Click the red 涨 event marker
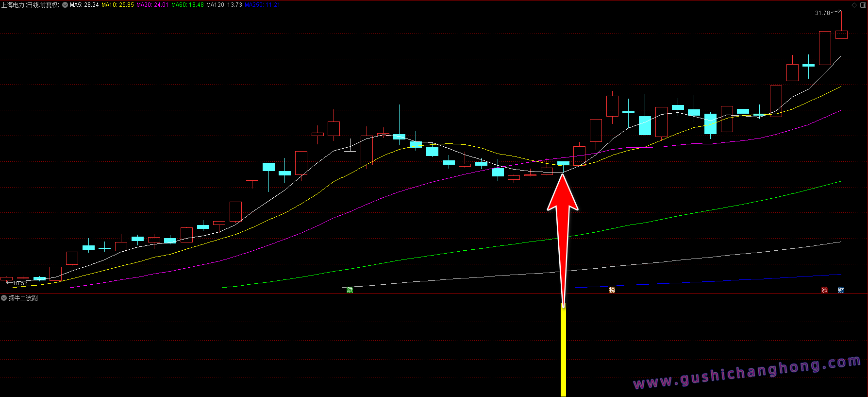The width and height of the screenshot is (868, 397). pos(824,290)
